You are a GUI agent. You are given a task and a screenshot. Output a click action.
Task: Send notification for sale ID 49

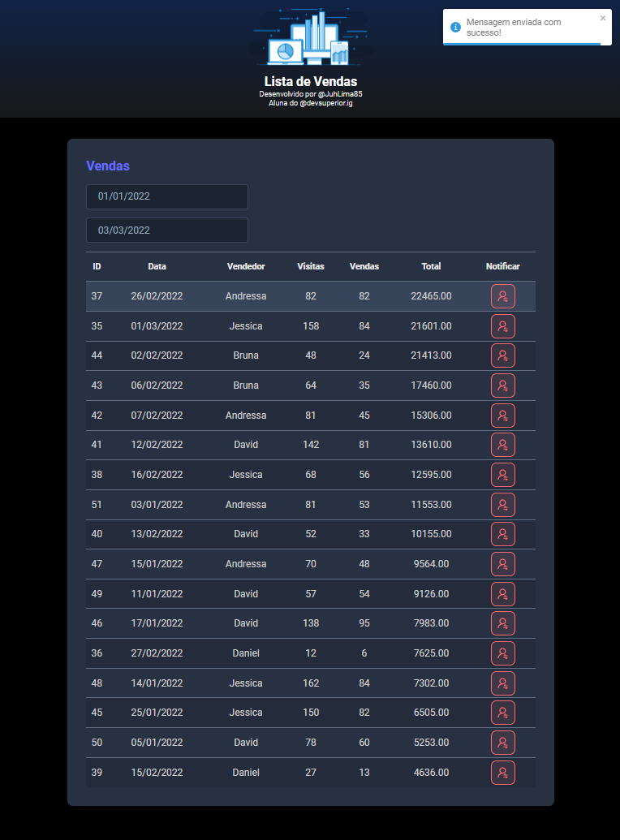[502, 594]
